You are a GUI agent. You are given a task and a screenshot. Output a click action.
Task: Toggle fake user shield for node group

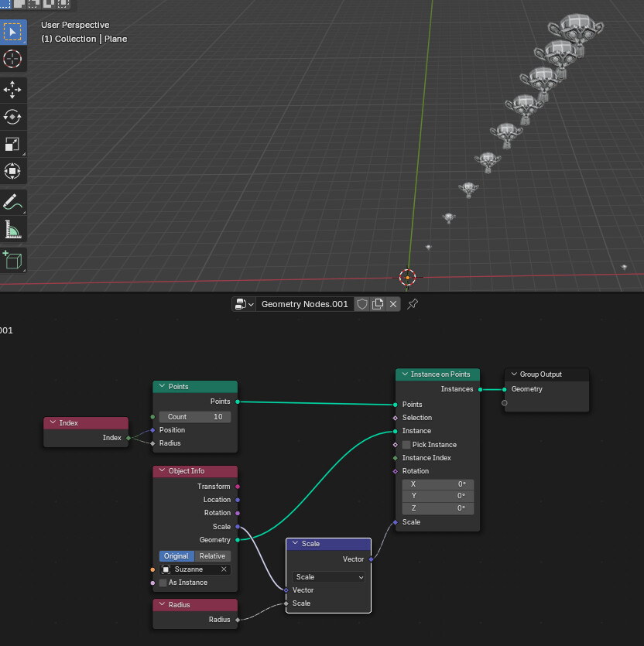pos(362,304)
